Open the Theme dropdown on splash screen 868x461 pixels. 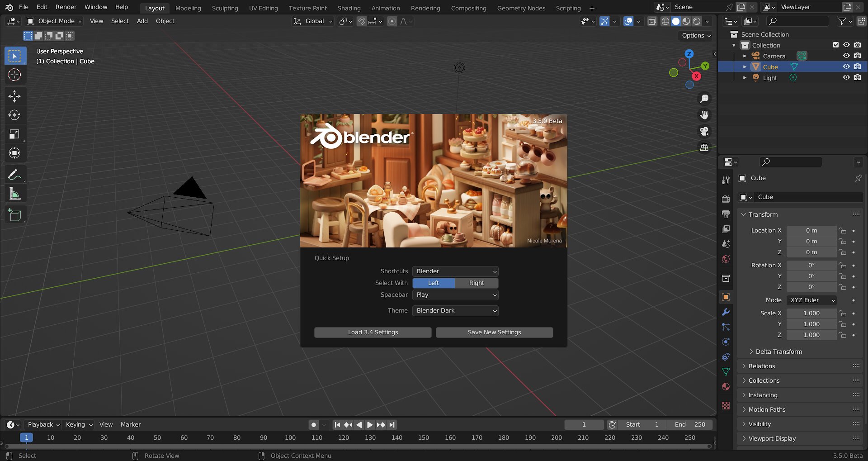[455, 310]
